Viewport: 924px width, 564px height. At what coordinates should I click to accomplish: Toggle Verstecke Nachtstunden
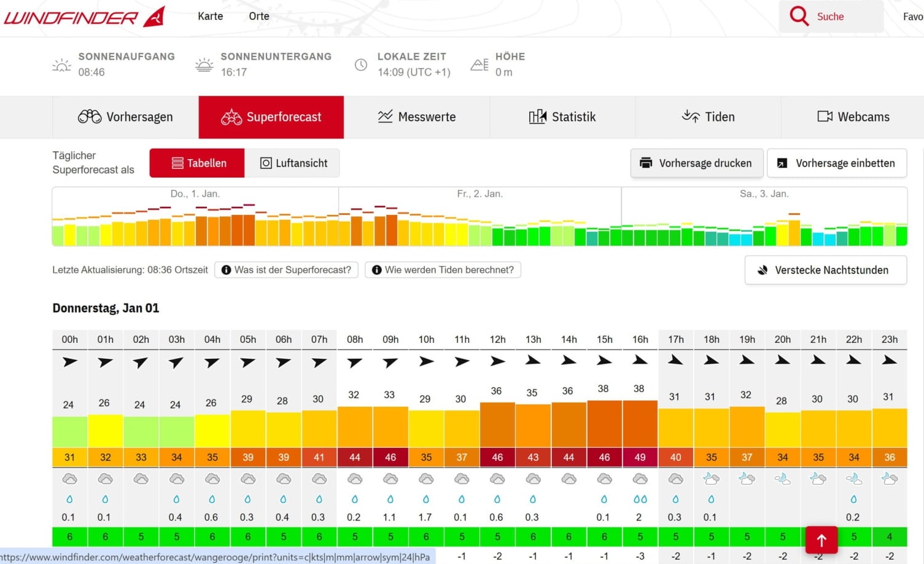click(825, 270)
